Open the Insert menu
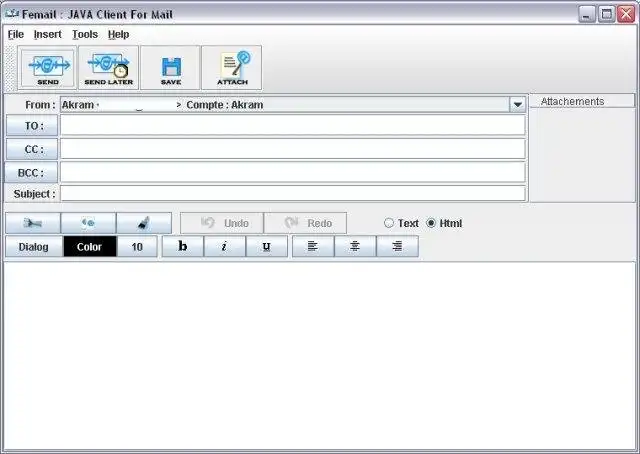640x454 pixels. click(x=47, y=34)
